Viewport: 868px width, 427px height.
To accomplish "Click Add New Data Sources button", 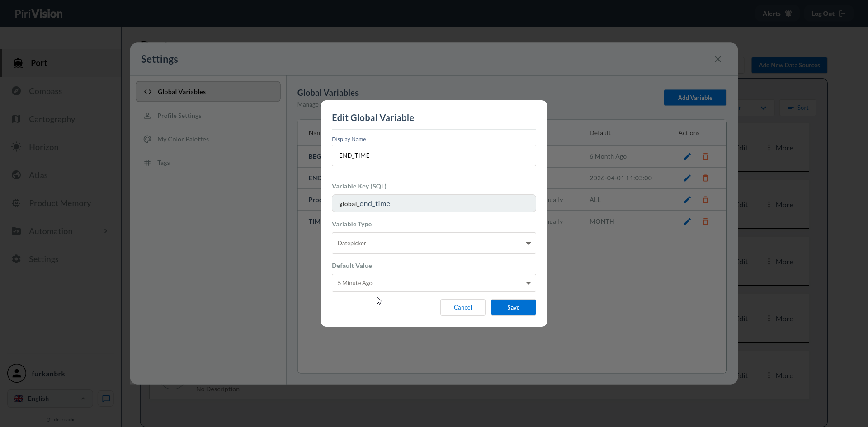I will click(x=789, y=65).
